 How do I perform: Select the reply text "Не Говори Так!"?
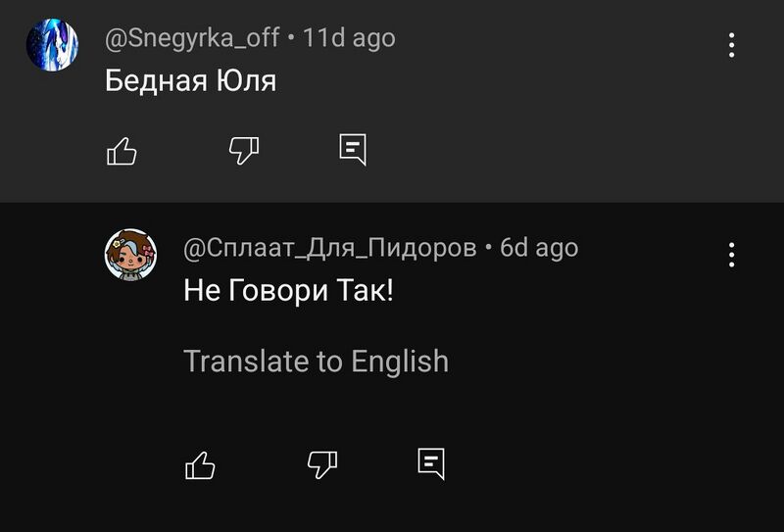tap(288, 291)
